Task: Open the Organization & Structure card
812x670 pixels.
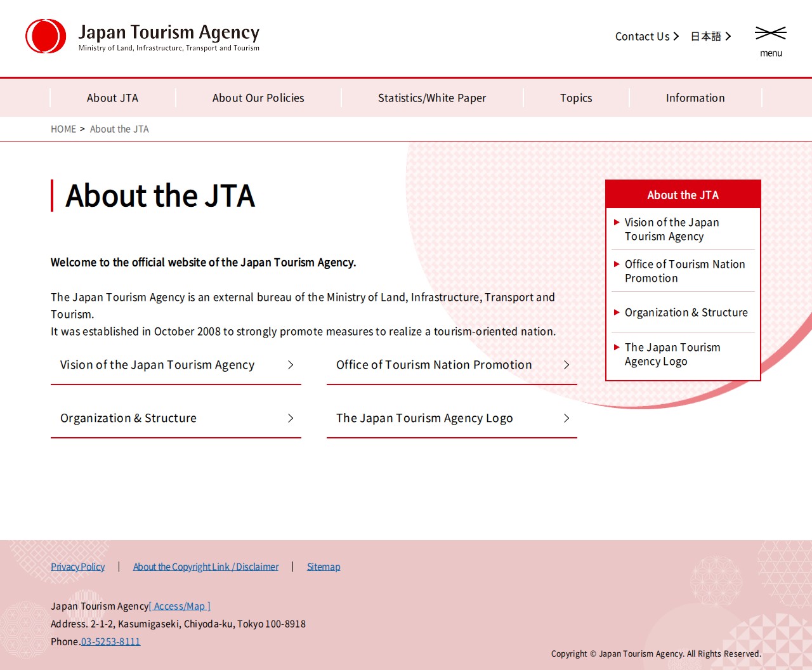Action: pyautogui.click(x=176, y=419)
